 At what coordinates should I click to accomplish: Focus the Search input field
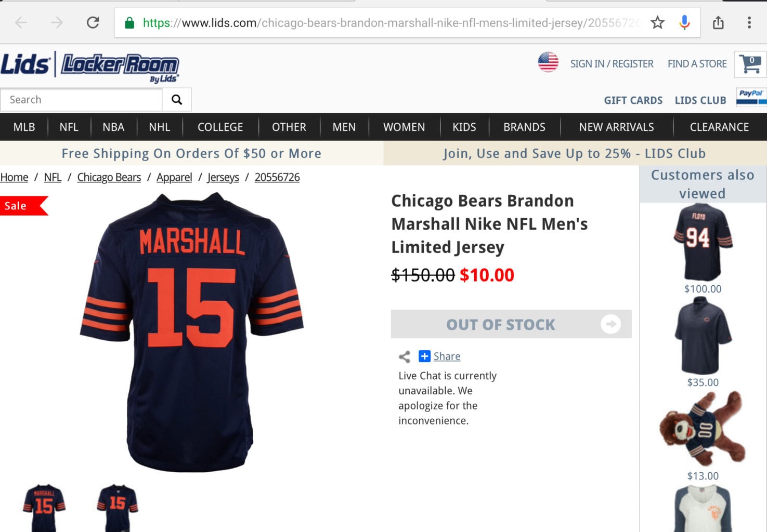coord(81,99)
